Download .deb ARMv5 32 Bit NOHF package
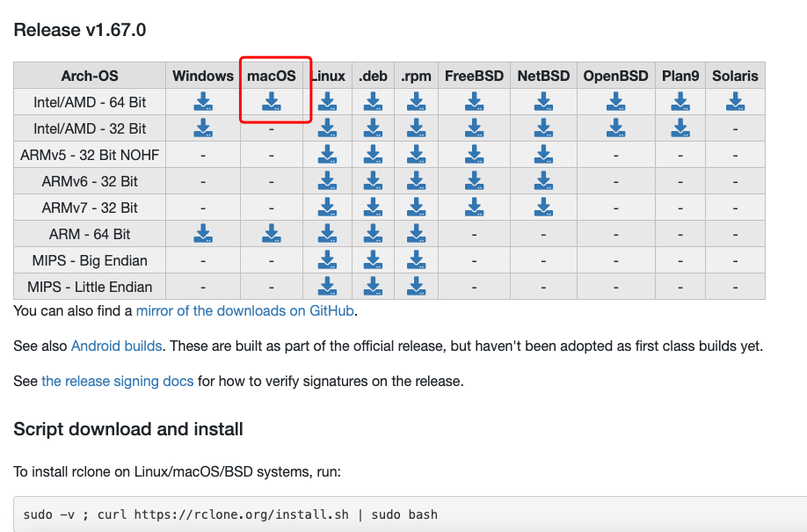 tap(373, 154)
